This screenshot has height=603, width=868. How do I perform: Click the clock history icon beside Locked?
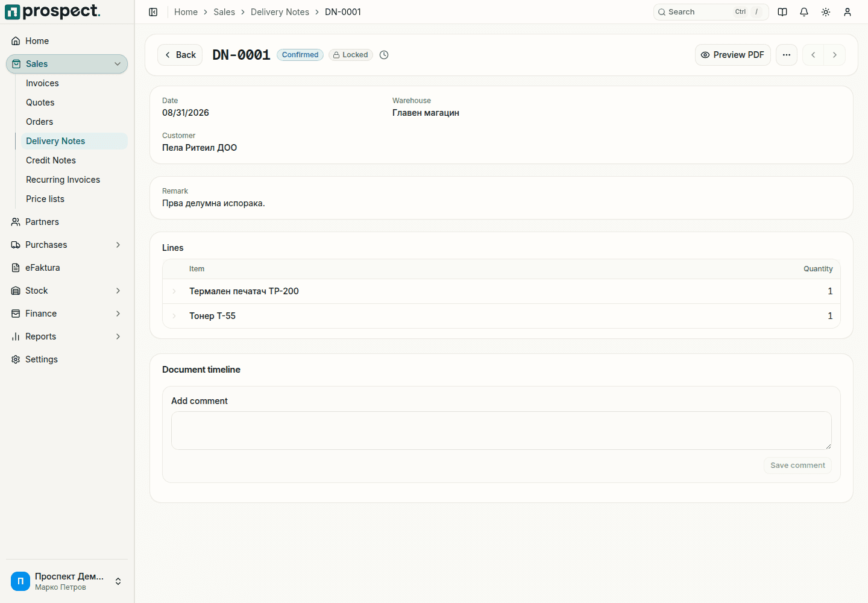(x=384, y=55)
